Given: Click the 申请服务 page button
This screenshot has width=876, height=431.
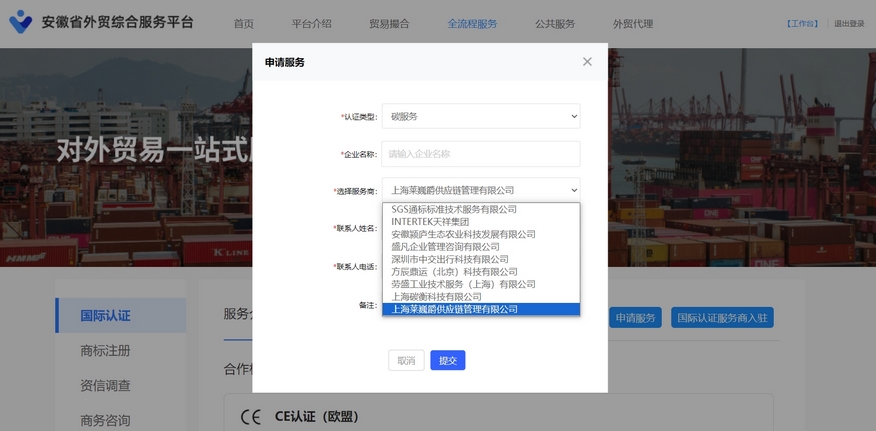Looking at the screenshot, I should tap(635, 318).
